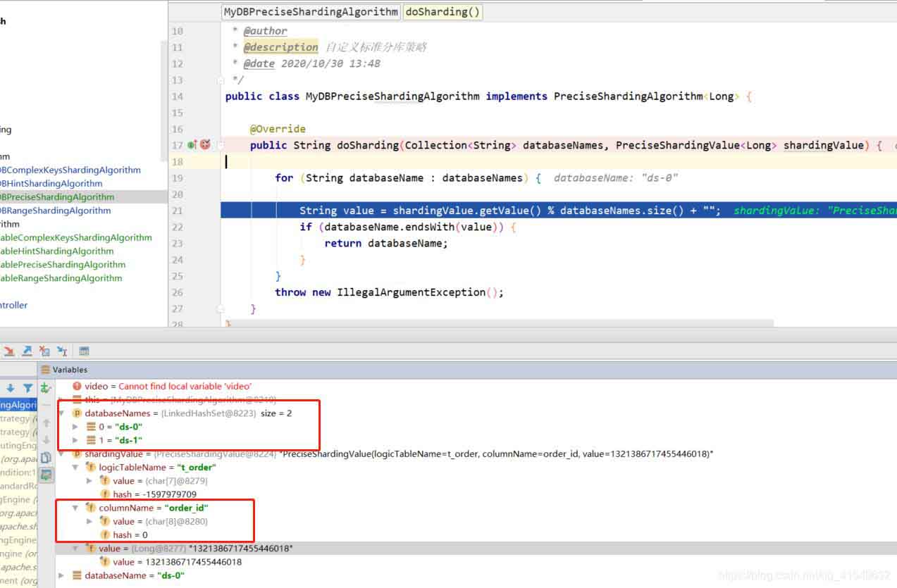
Task: Click the New Watch plus icon
Action: [x=46, y=388]
